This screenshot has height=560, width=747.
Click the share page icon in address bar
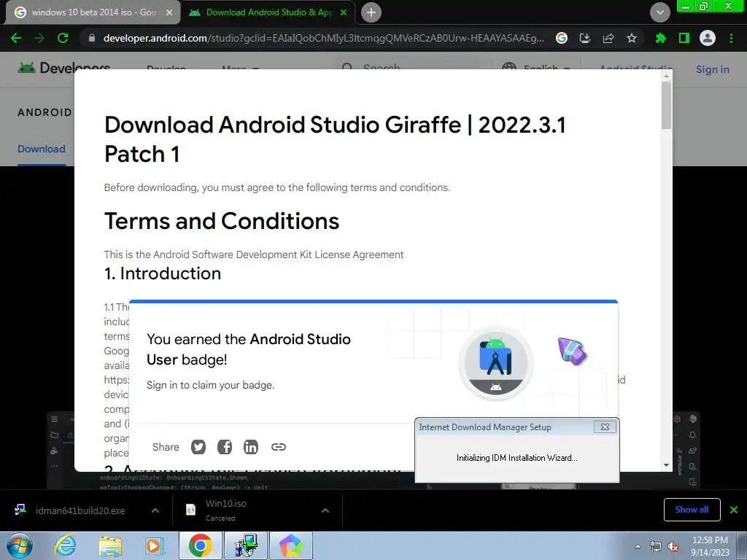coord(608,38)
